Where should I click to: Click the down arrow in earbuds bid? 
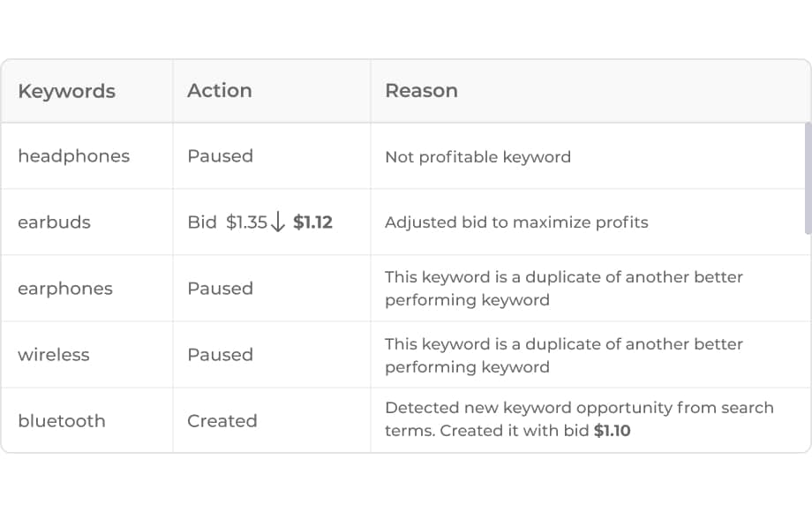[278, 222]
